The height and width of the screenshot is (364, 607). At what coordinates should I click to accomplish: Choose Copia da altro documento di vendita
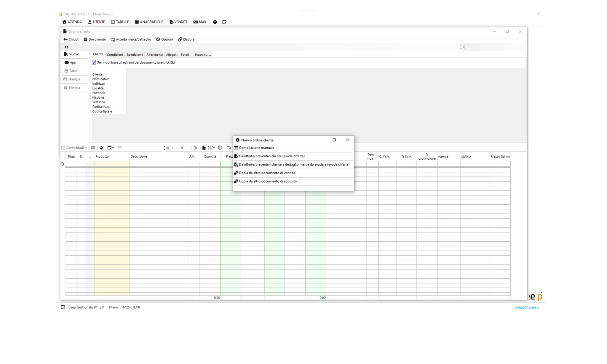[267, 173]
